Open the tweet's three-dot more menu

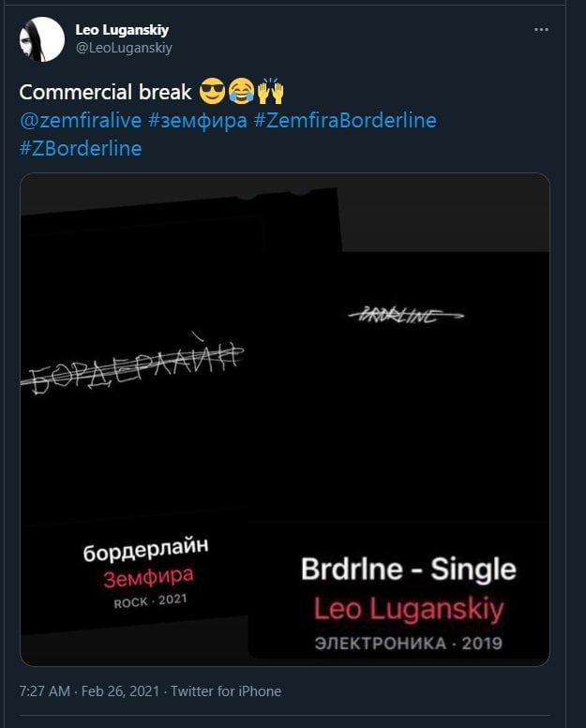pos(541,30)
